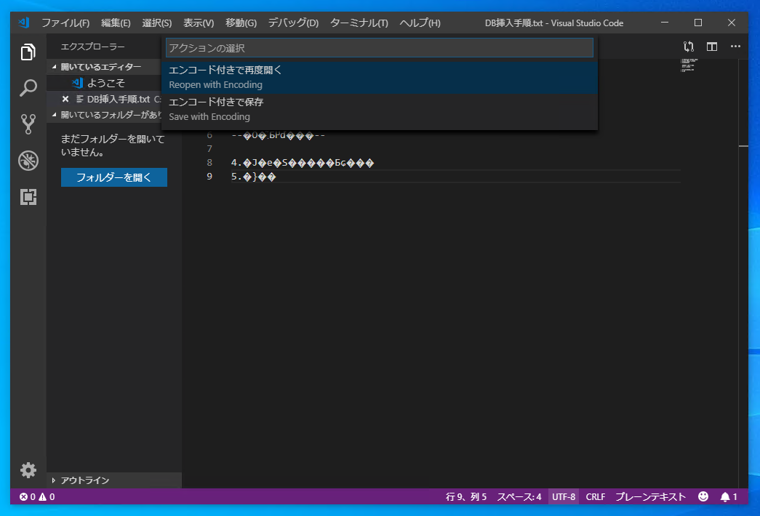760x516 pixels.
Task: Click the エクスプローラー panel title
Action: click(93, 47)
